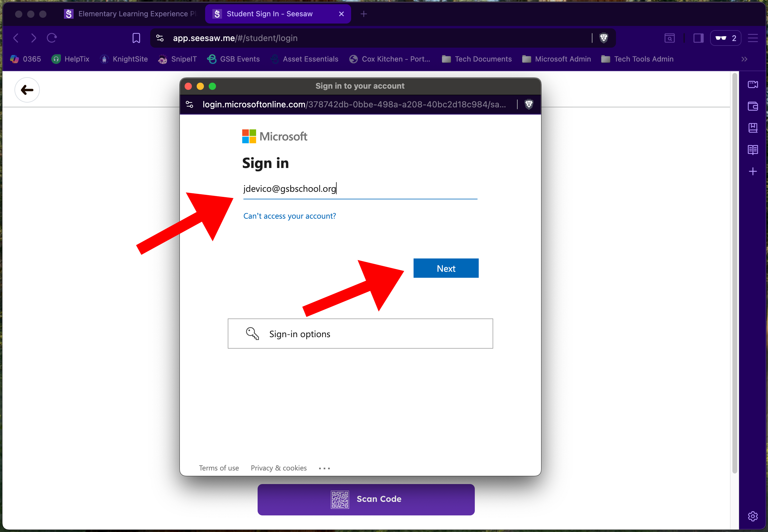Open the browser hamburger menu

(753, 38)
